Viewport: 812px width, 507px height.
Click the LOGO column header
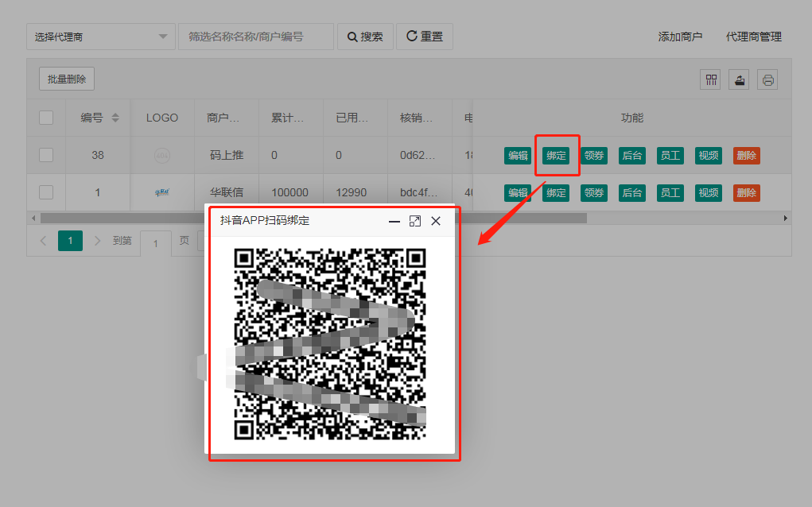[x=162, y=118]
